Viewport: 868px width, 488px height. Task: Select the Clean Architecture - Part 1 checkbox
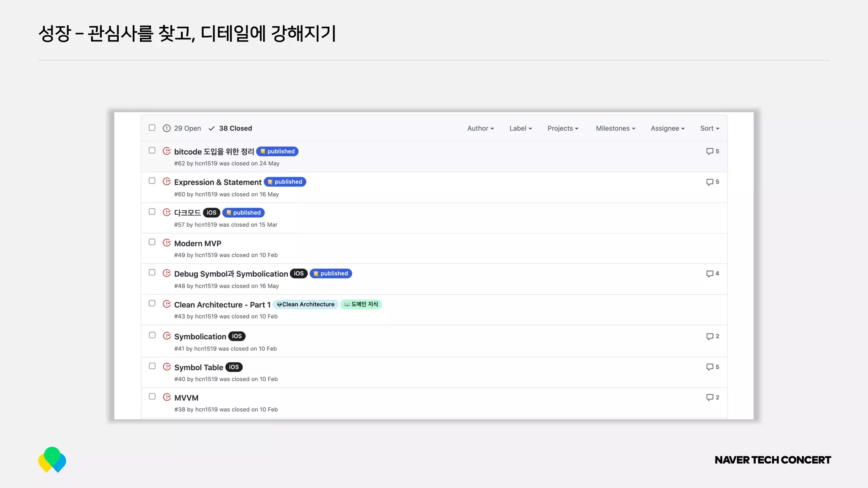click(152, 303)
